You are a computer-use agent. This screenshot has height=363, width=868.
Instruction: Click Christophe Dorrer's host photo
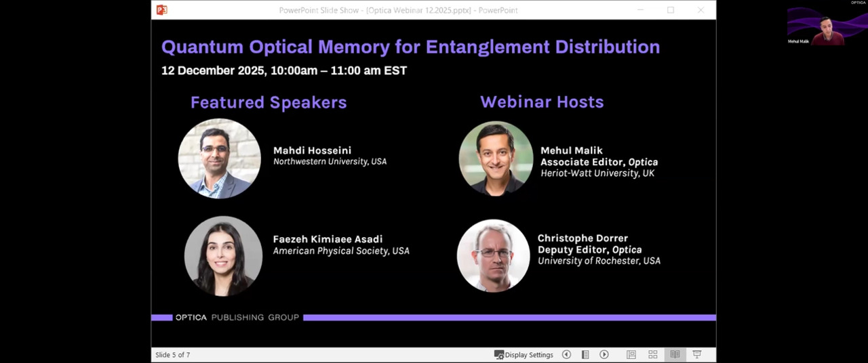(493, 255)
